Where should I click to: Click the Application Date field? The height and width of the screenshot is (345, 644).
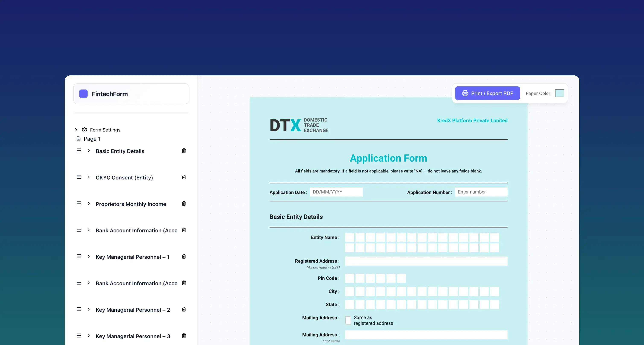(x=336, y=192)
